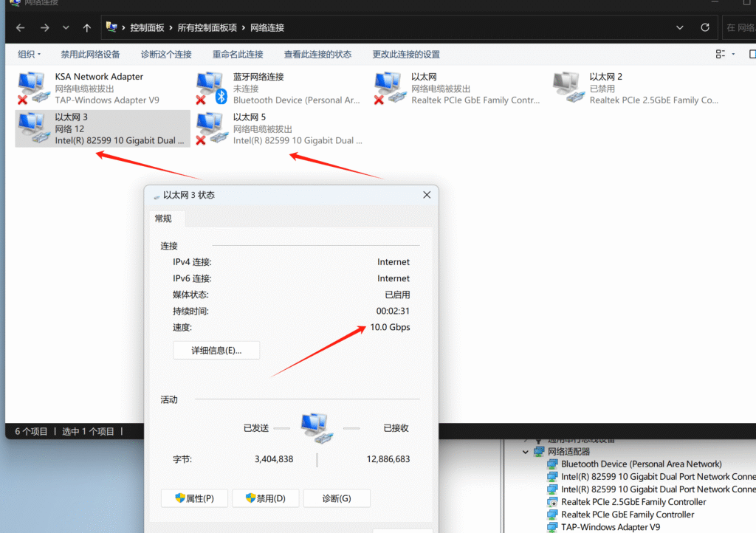The width and height of the screenshot is (756, 533).
Task: Click 禁用此网络设备 in the toolbar
Action: [x=90, y=55]
